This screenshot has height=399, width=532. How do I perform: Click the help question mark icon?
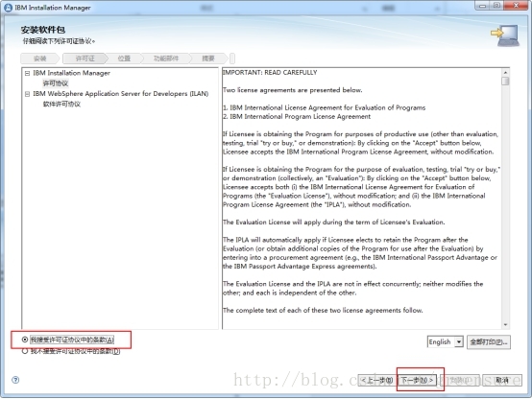(15, 380)
